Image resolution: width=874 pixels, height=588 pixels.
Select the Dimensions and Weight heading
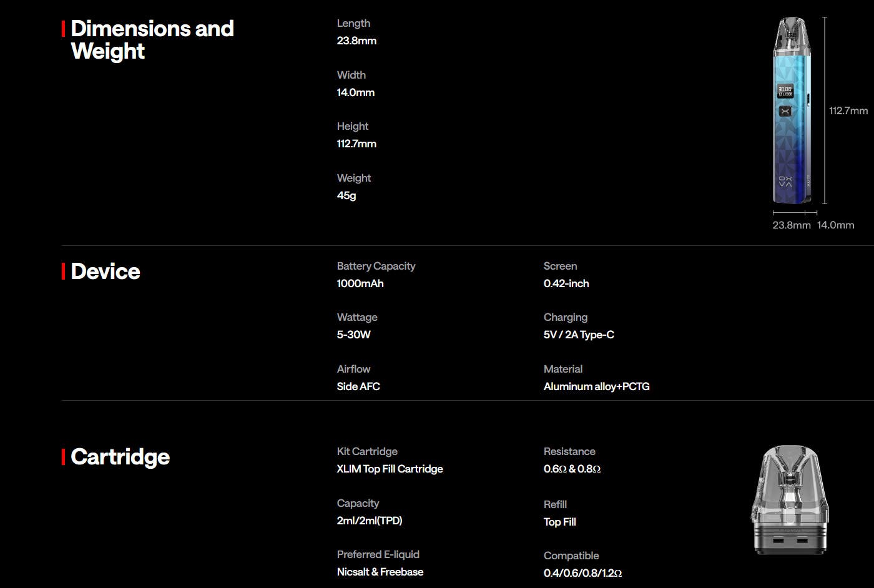[152, 39]
